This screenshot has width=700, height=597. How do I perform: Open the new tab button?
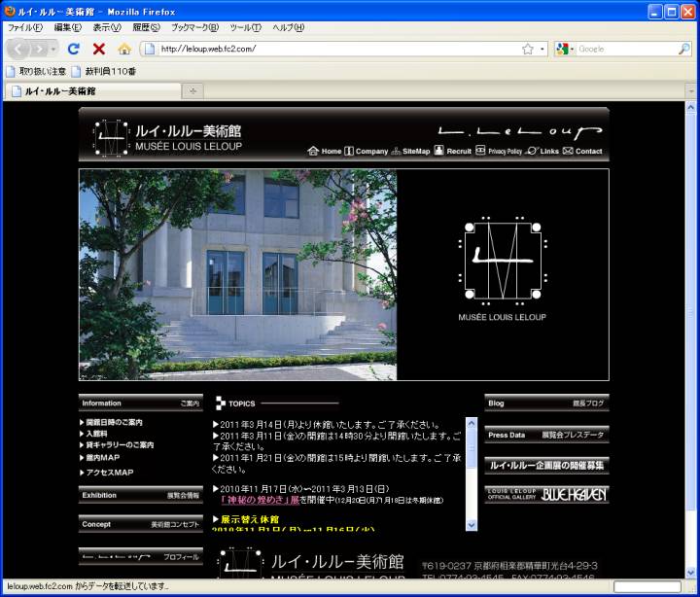[192, 90]
